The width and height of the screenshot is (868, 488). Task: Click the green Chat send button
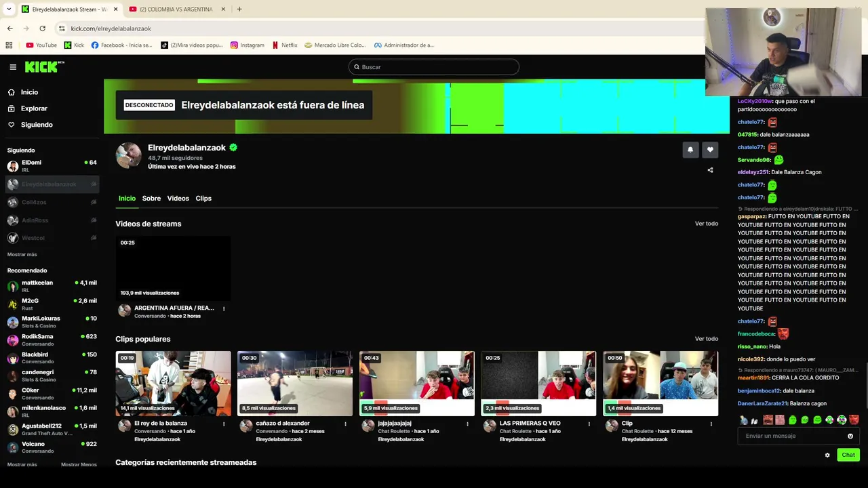pos(848,455)
